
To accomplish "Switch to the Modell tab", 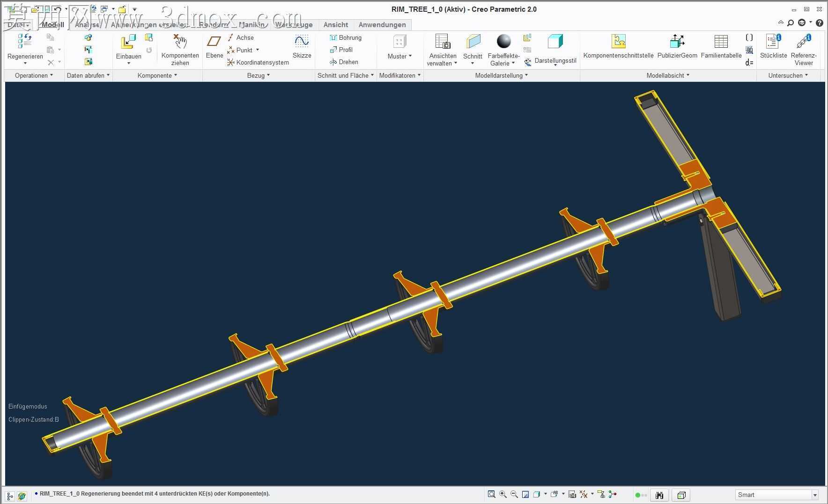I will 52,25.
